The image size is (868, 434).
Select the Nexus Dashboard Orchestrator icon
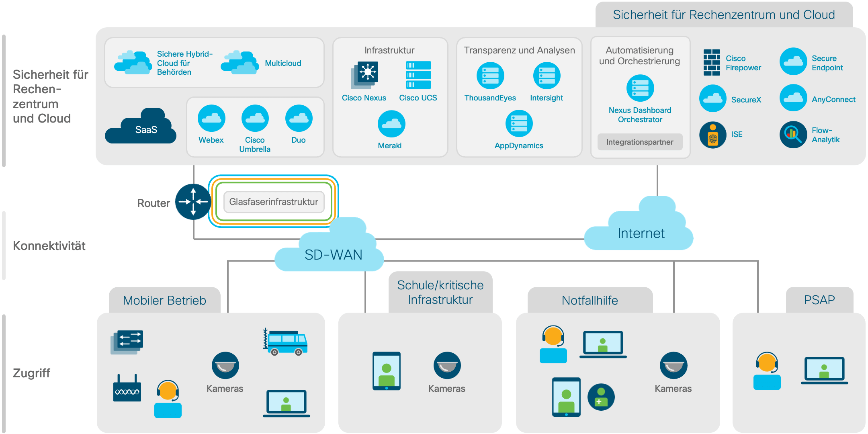coord(640,88)
